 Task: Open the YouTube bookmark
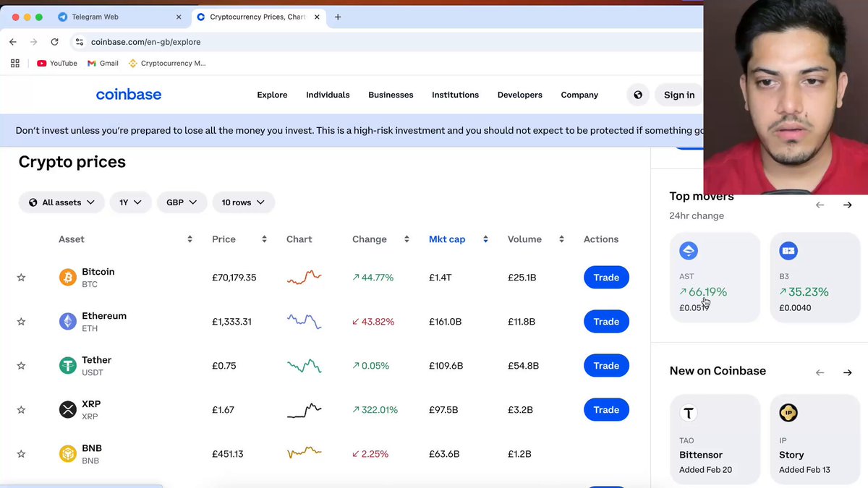57,63
